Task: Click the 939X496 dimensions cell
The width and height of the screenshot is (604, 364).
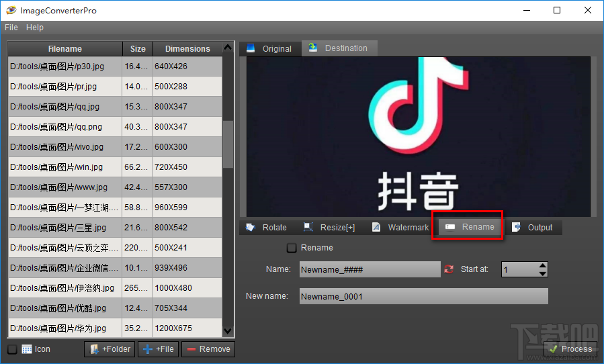Action: 187,268
